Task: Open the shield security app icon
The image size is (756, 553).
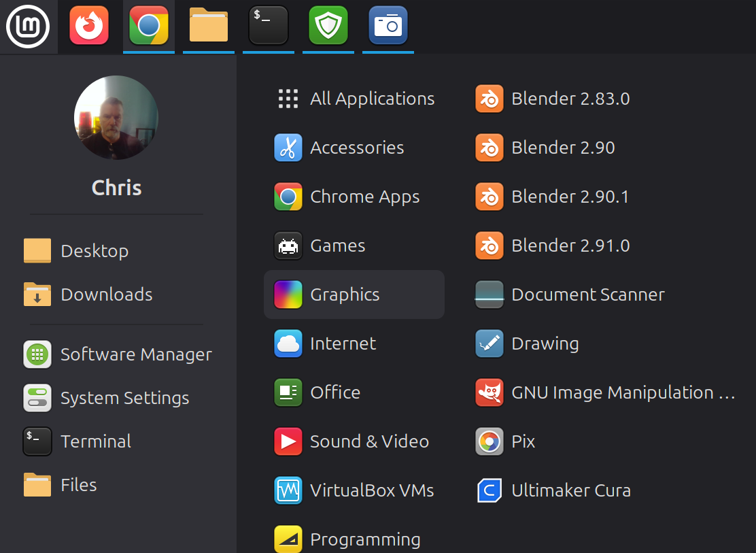Action: tap(328, 27)
